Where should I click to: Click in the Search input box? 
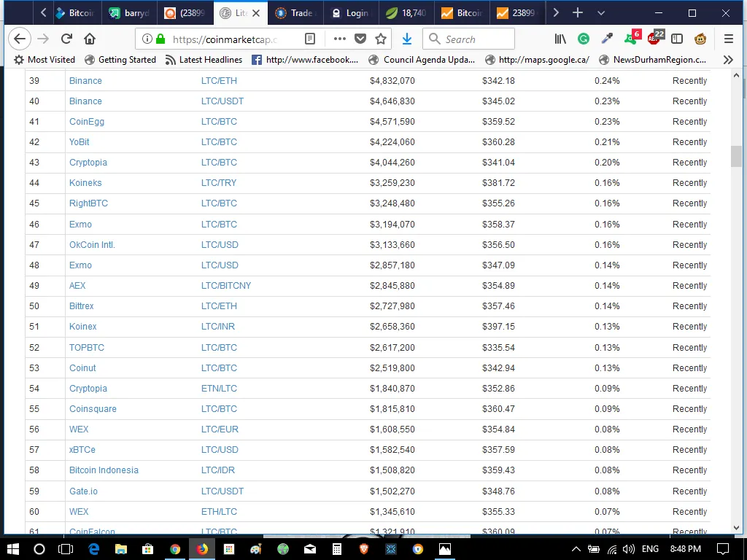point(468,39)
